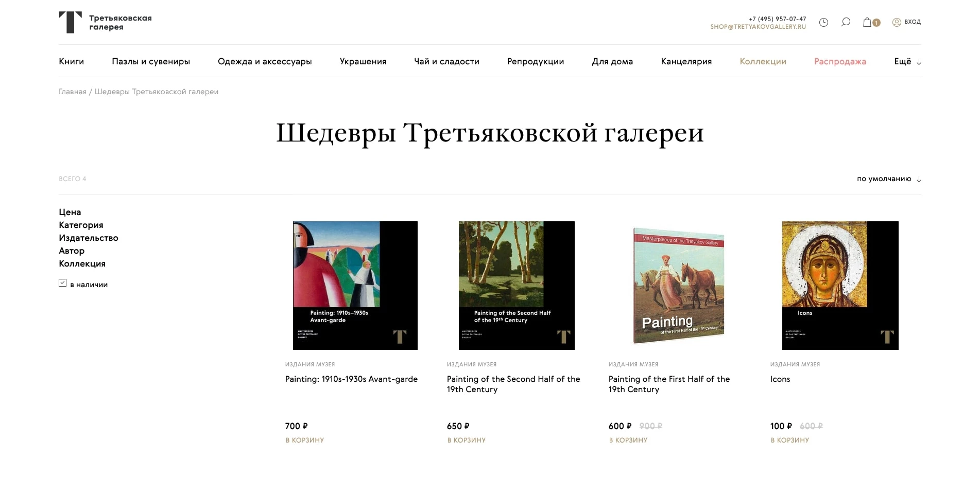Open the Книги menu item
Image resolution: width=980 pixels, height=477 pixels.
pos(72,61)
